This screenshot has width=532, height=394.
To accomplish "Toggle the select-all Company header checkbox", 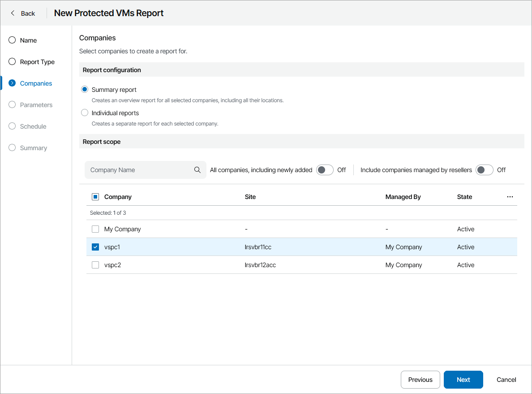I will point(95,197).
